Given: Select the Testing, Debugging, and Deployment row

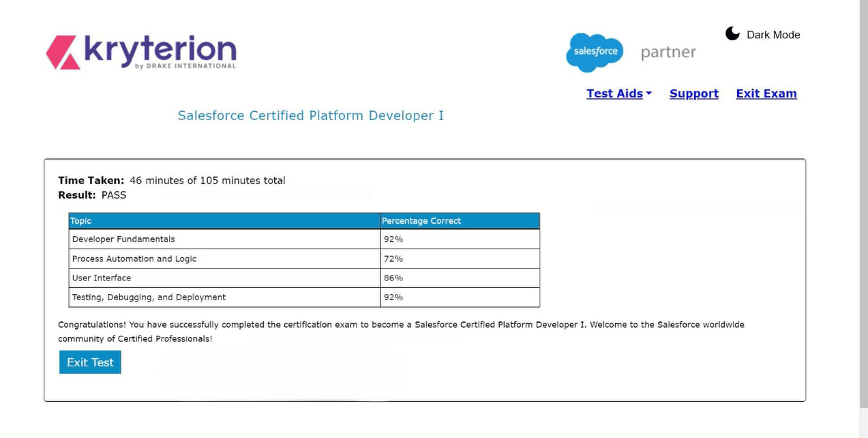Looking at the screenshot, I should (149, 297).
